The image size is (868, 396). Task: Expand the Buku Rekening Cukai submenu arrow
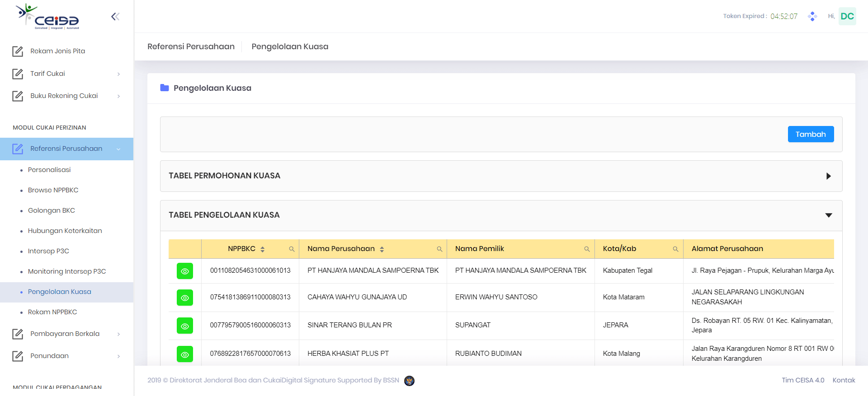118,96
